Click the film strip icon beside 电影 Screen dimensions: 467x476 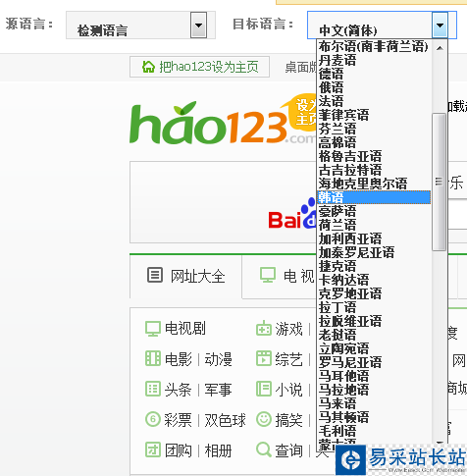click(x=153, y=358)
